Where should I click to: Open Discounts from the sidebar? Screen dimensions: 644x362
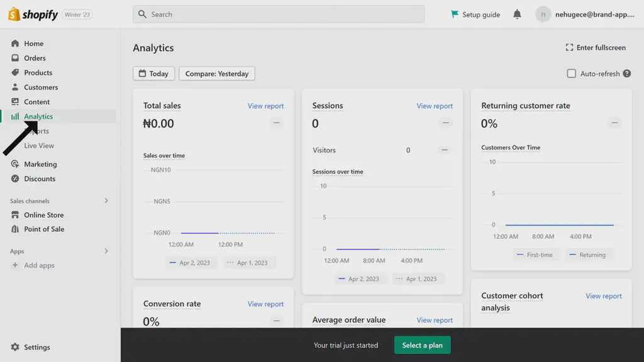click(38, 178)
